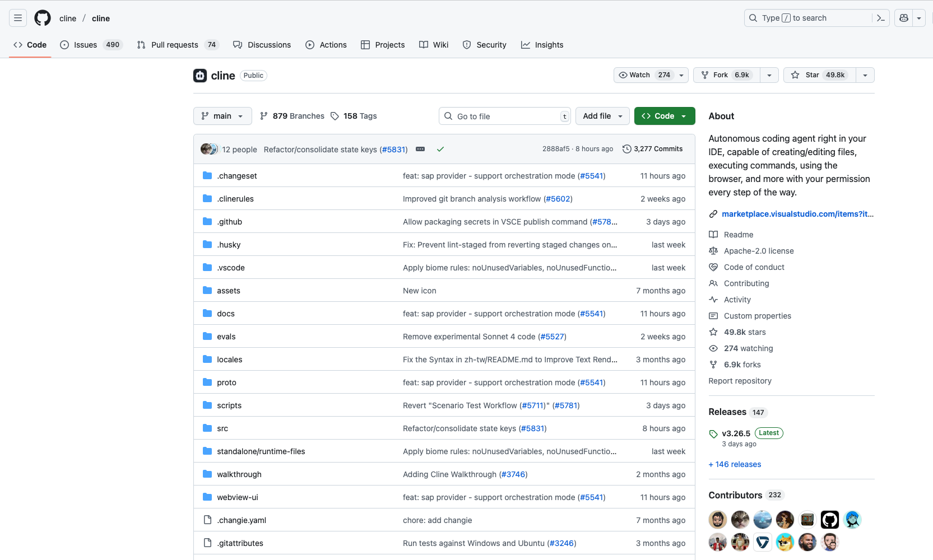Viewport: 933px width, 560px height.
Task: Open the .github folder icon
Action: (207, 221)
